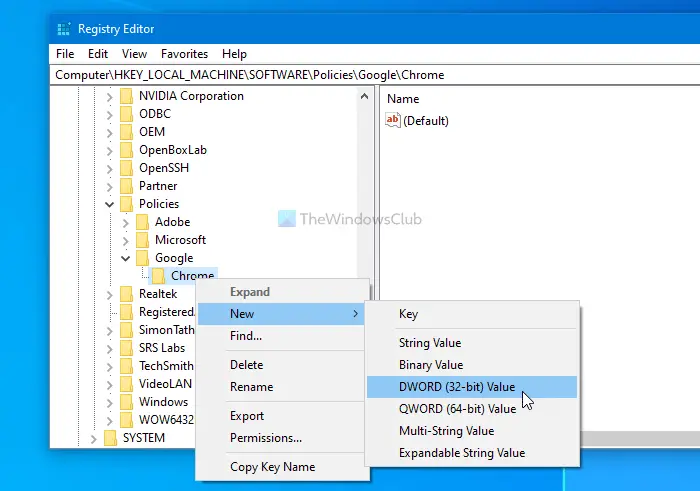Click the Name column header

[x=403, y=99]
